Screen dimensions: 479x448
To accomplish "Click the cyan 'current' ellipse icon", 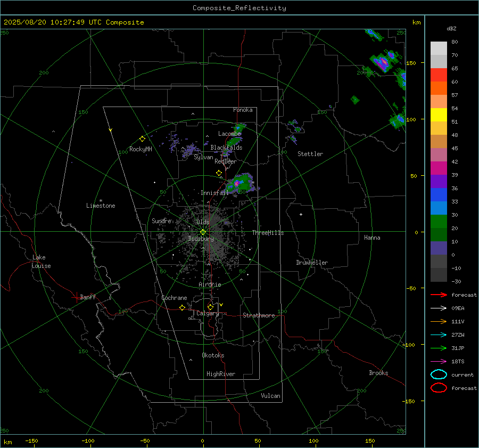I will 439,374.
